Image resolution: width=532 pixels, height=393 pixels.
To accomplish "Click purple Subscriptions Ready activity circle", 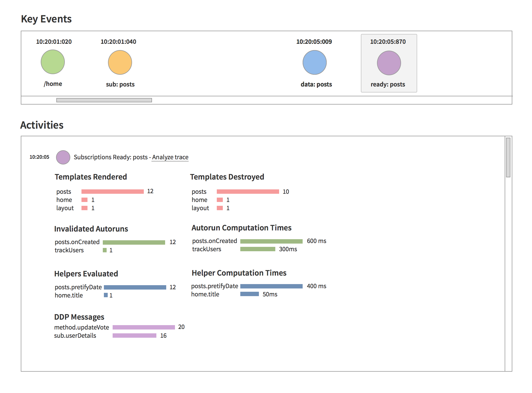I will point(63,157).
